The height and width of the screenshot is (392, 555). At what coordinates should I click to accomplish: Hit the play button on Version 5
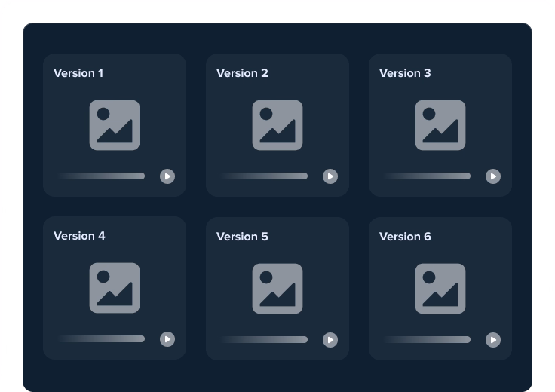click(330, 340)
